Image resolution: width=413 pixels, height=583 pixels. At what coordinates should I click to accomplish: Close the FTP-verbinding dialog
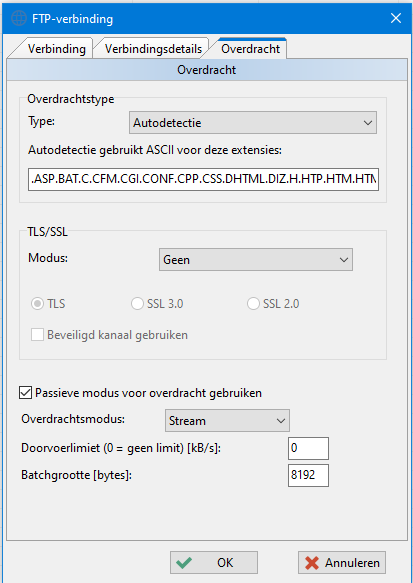pyautogui.click(x=396, y=18)
